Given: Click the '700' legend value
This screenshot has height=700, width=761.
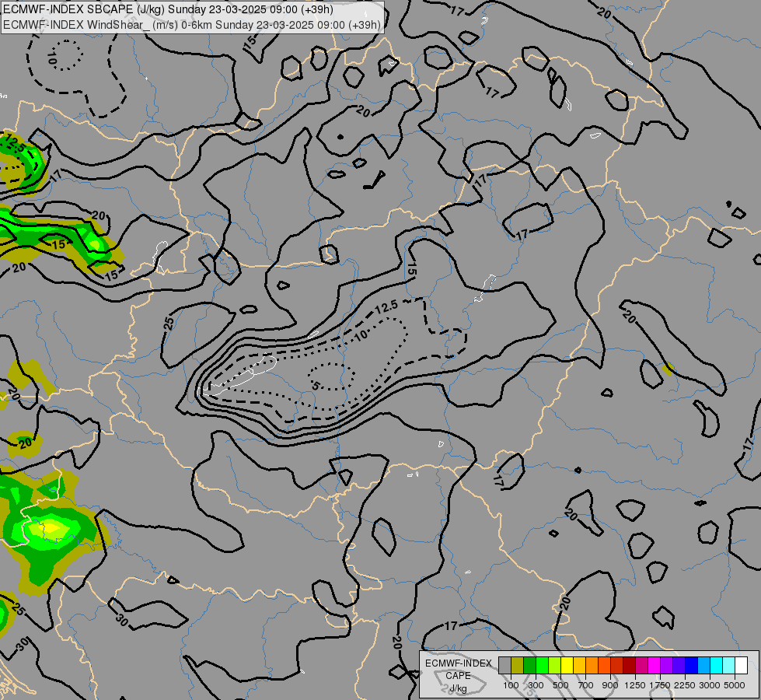Looking at the screenshot, I should 586,685.
